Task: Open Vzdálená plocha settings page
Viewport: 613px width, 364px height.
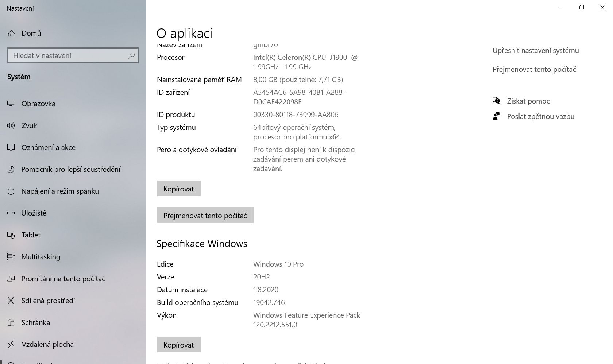Action: (73, 344)
